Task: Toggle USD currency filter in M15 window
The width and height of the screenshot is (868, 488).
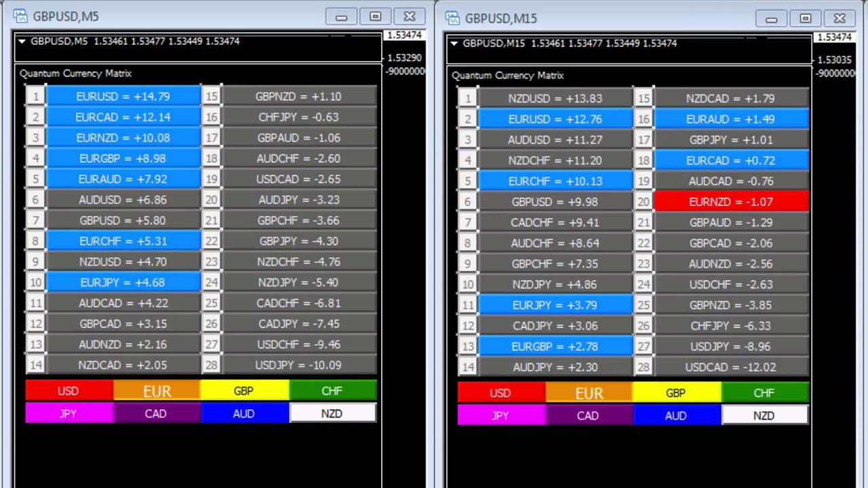Action: [x=500, y=393]
